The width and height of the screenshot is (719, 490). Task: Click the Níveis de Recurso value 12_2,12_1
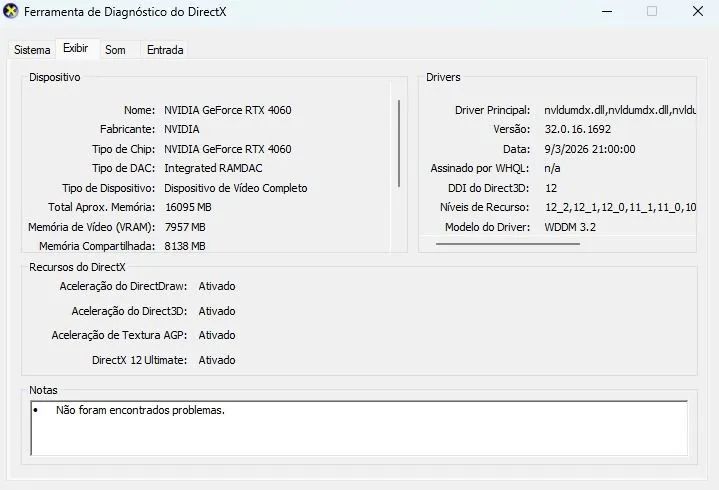pyautogui.click(x=620, y=207)
